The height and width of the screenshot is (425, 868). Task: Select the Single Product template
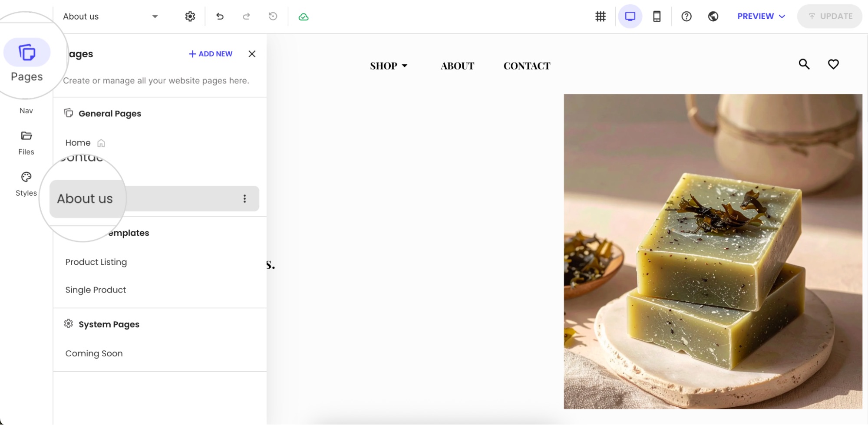tap(96, 290)
